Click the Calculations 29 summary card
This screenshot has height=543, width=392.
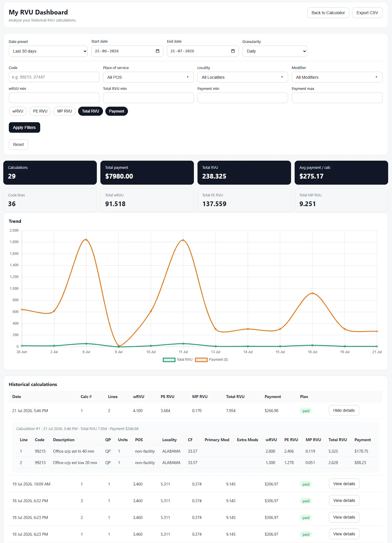pos(50,173)
